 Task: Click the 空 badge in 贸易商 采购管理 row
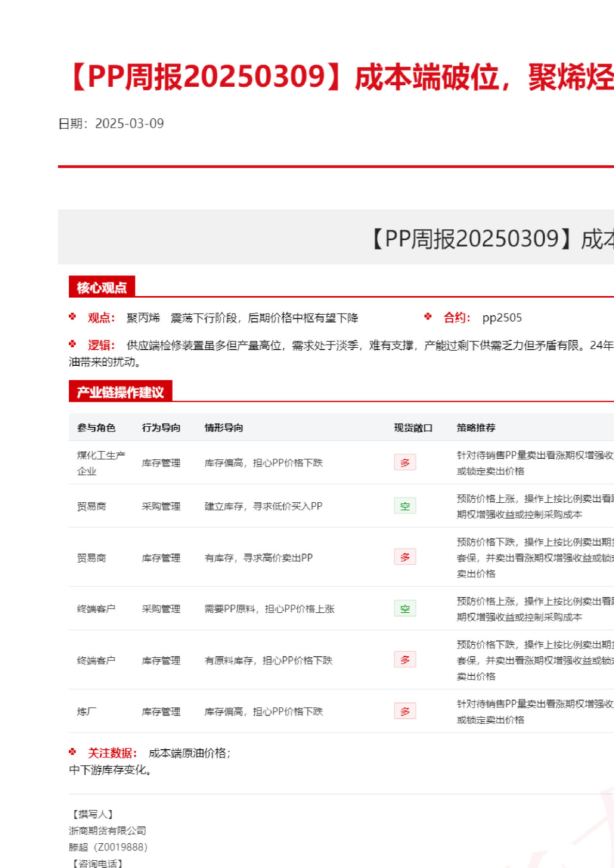[x=405, y=506]
